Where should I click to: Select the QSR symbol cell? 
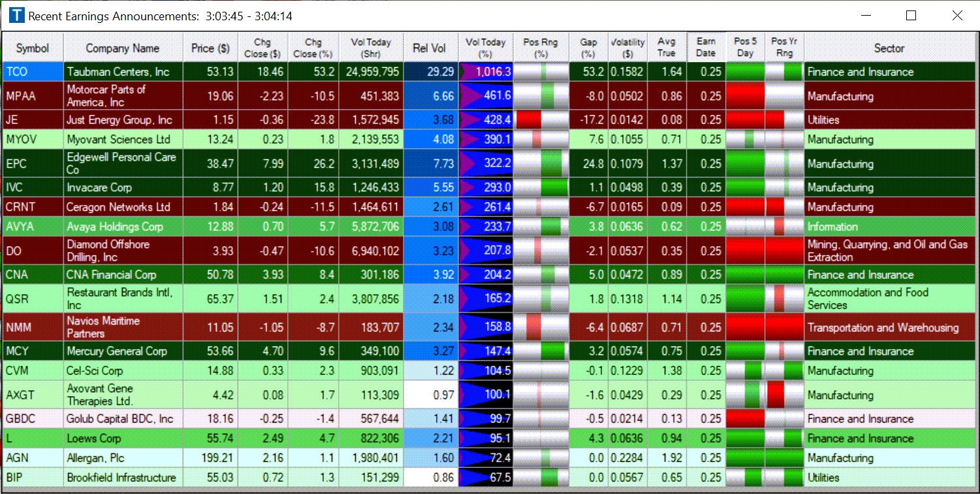[33, 299]
